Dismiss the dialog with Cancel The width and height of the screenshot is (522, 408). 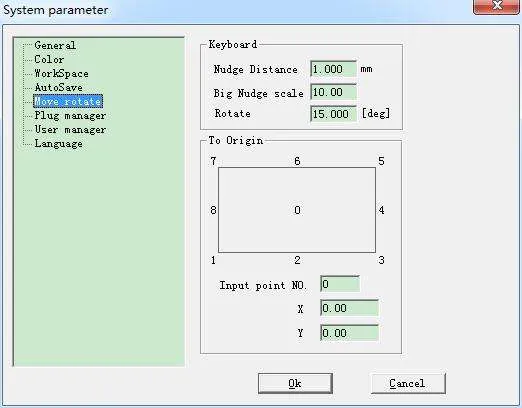coord(408,383)
